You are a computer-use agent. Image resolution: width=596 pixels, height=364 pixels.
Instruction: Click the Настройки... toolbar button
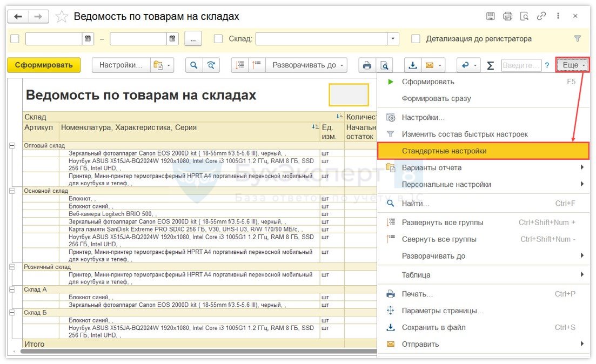pyautogui.click(x=121, y=65)
